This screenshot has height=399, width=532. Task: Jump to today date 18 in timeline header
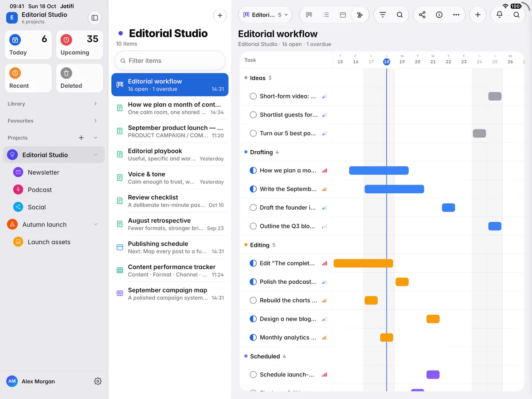[x=387, y=62]
